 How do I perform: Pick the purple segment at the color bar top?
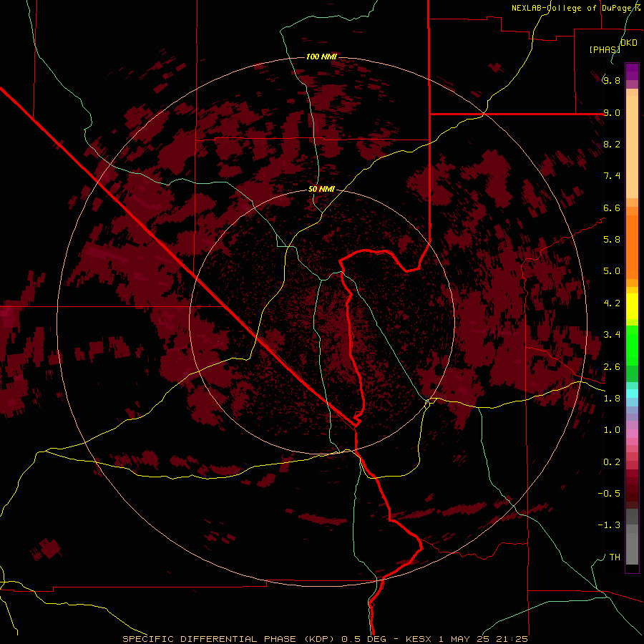(632, 72)
